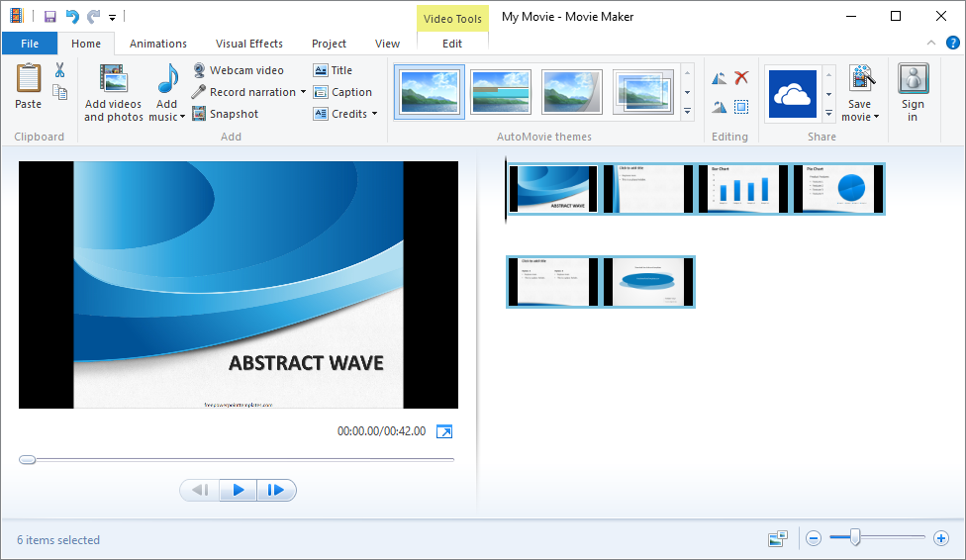
Task: Click the Cut scissors icon
Action: (x=59, y=70)
